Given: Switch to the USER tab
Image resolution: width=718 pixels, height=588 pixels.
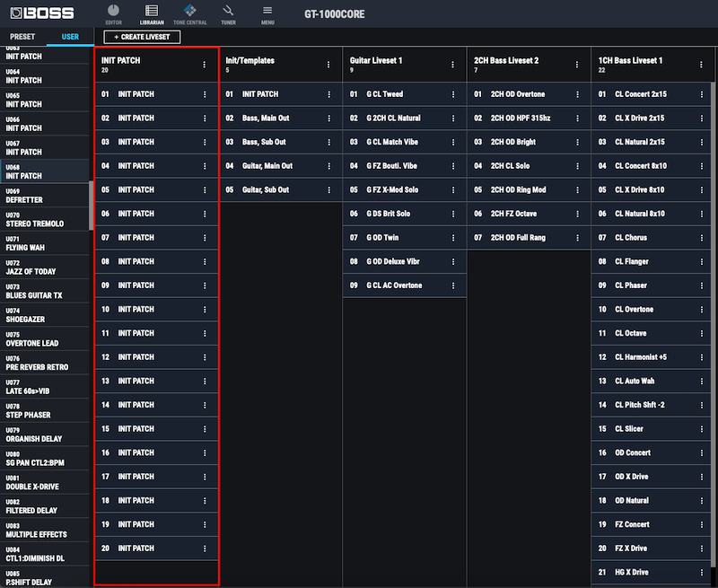Looking at the screenshot, I should [x=70, y=37].
